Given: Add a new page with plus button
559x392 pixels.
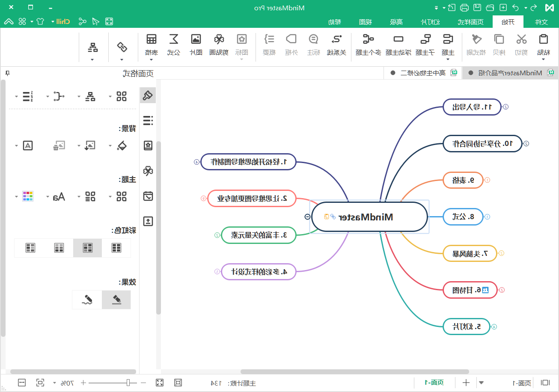Looking at the screenshot, I should 466,383.
